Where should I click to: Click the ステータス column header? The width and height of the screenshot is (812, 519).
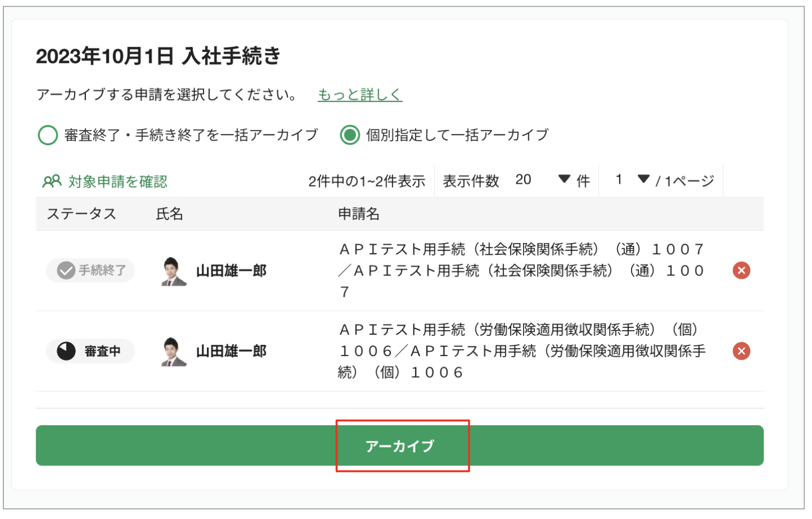pos(81,214)
